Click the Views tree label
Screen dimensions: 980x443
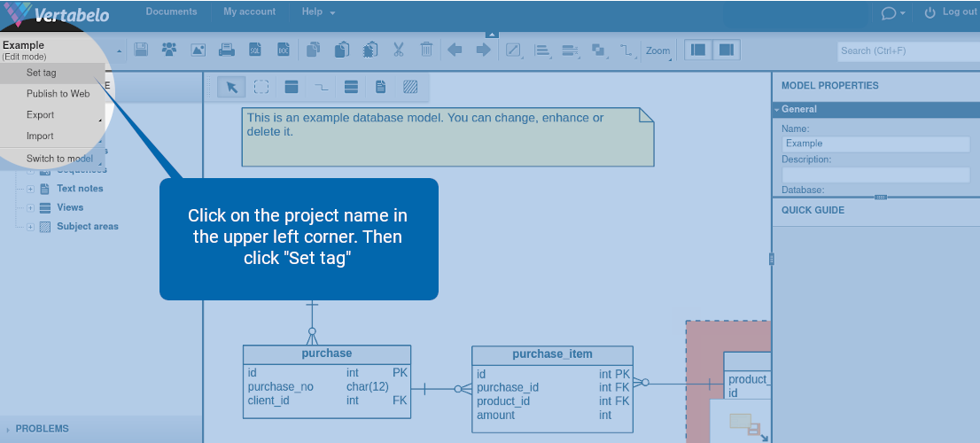(70, 206)
